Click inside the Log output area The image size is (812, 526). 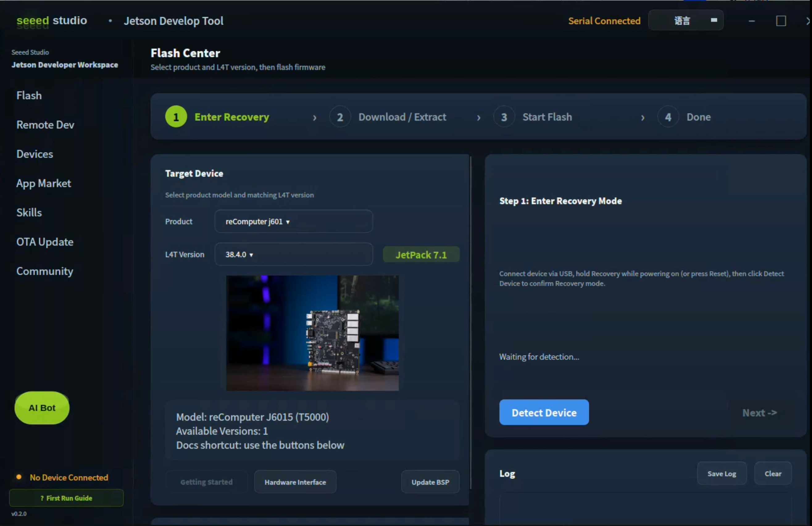pos(646,509)
